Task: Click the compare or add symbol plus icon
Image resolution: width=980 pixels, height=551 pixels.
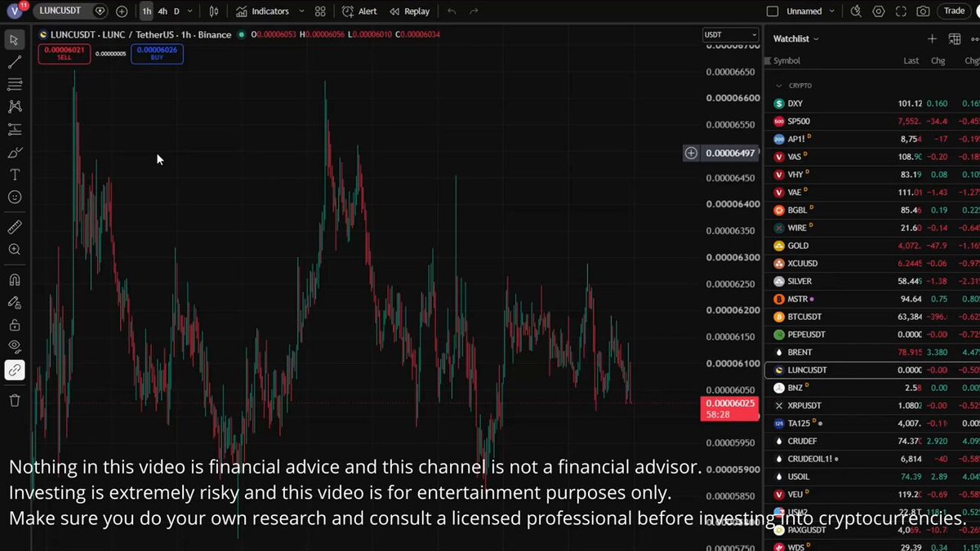Action: click(x=122, y=11)
